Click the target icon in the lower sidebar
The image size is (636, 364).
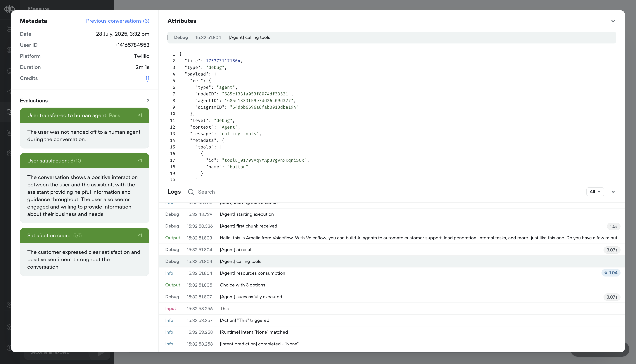(x=9, y=304)
